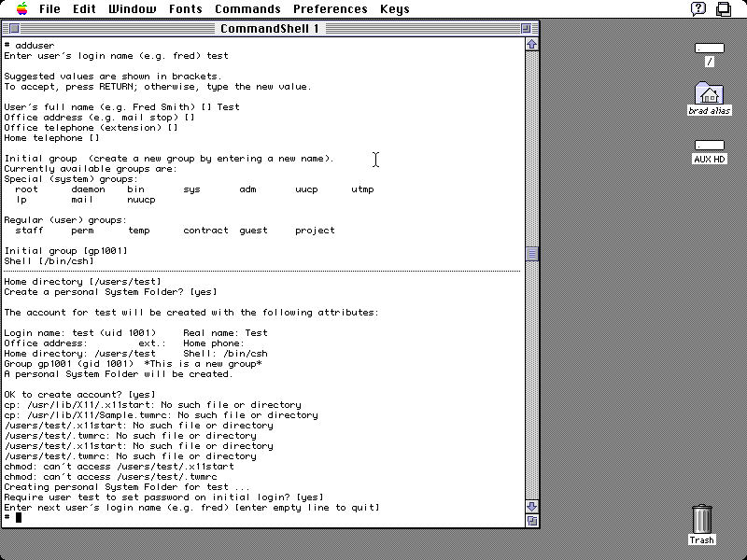Open the Application switcher menu icon
This screenshot has height=560, width=747.
[724, 9]
